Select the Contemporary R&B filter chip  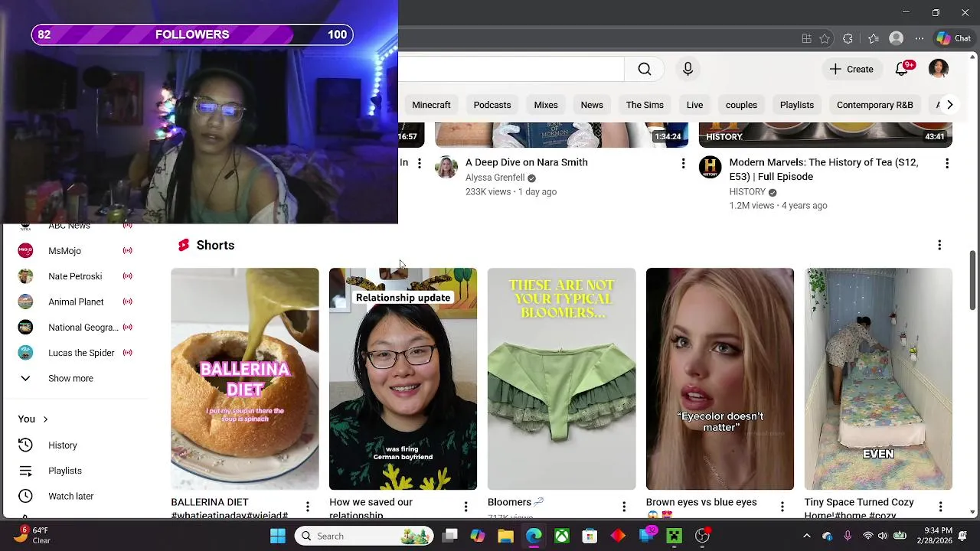(x=874, y=105)
